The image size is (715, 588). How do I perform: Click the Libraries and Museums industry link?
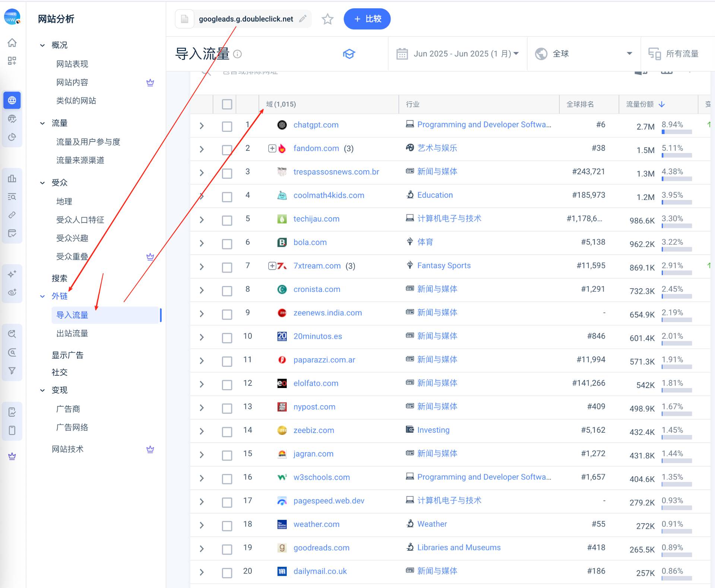tap(459, 547)
